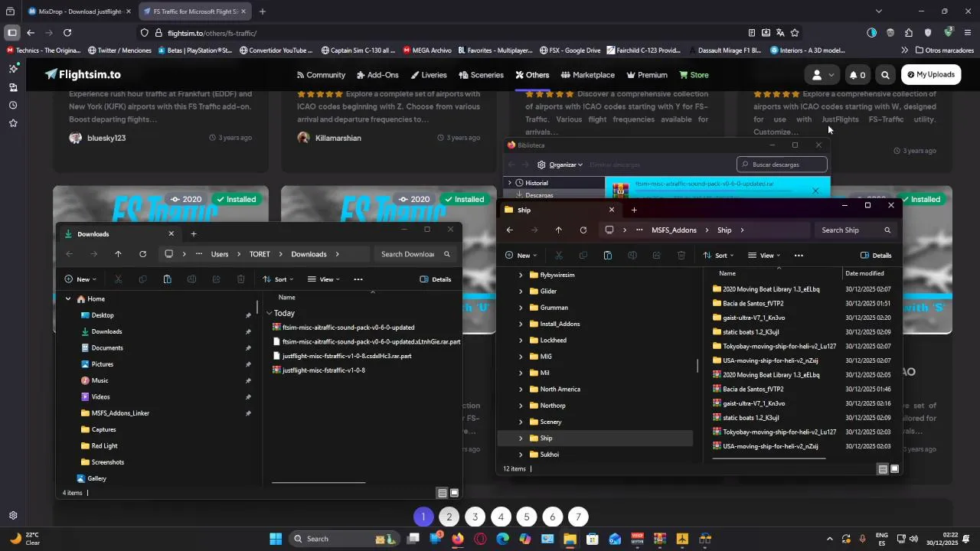Go to page 2 of results

point(449,517)
